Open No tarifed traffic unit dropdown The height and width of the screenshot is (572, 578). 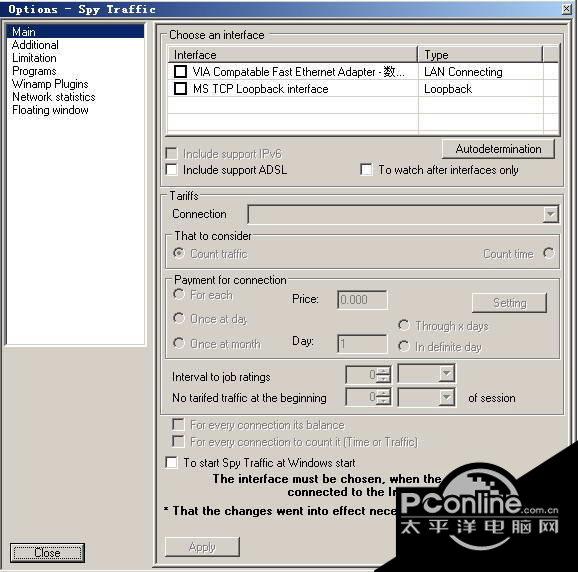[446, 397]
